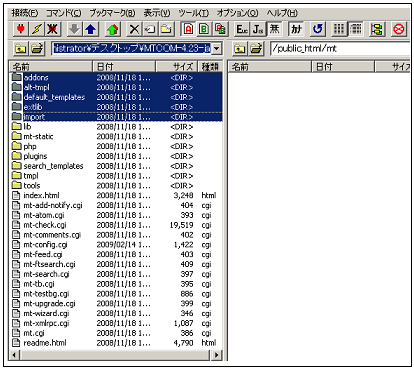
Task: Select the index.html file
Action: click(116, 195)
